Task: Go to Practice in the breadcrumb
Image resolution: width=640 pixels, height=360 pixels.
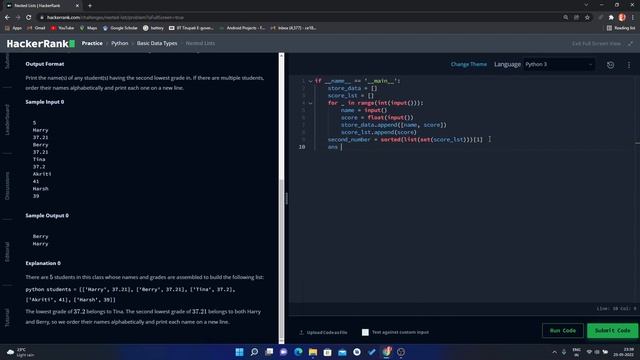Action: pos(92,43)
